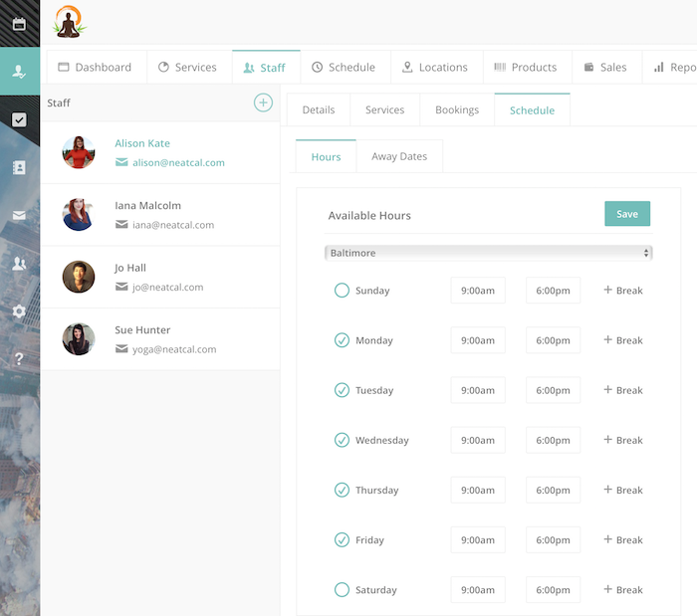Open the people group icon in sidebar
This screenshot has width=697, height=616.
(x=19, y=264)
